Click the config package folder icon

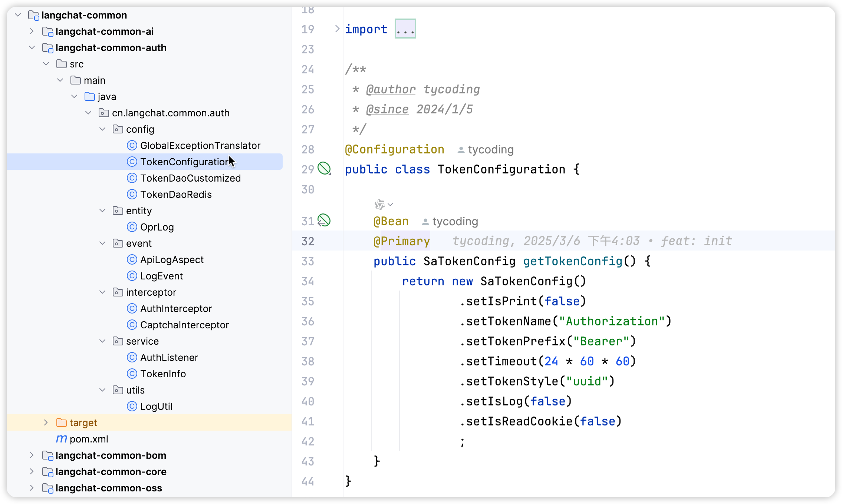118,129
